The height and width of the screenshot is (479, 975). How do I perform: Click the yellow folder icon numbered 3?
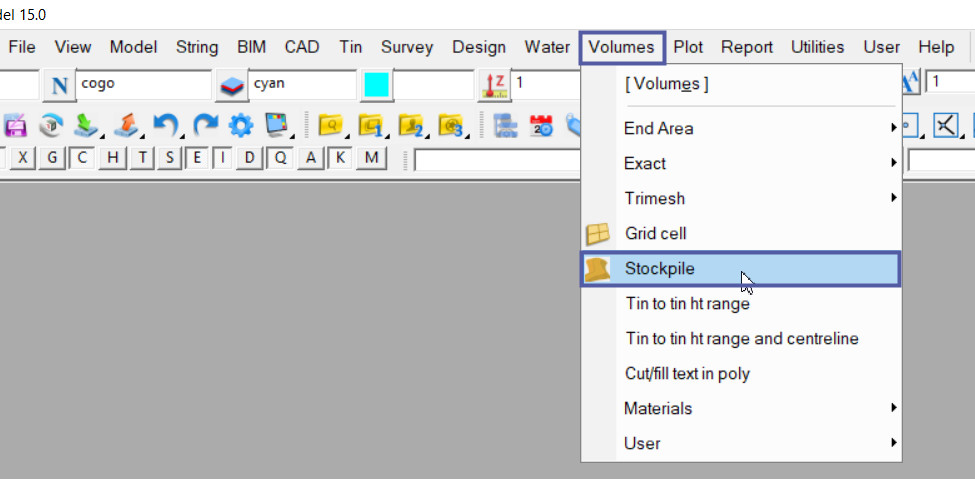coord(451,126)
